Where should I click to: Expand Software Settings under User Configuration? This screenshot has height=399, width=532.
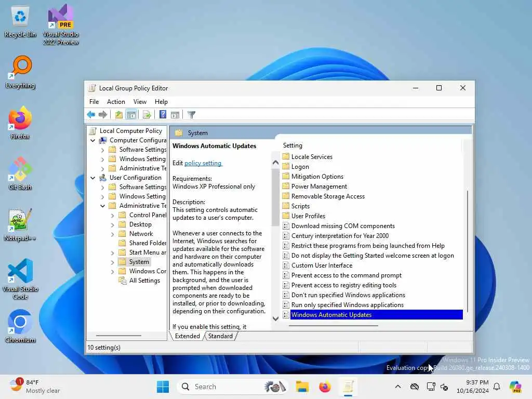102,187
